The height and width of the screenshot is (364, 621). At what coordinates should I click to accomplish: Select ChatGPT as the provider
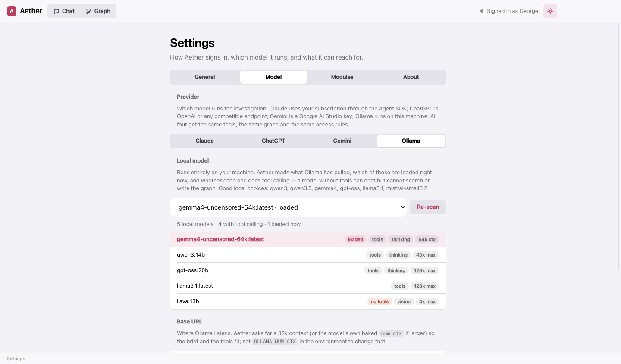(273, 141)
